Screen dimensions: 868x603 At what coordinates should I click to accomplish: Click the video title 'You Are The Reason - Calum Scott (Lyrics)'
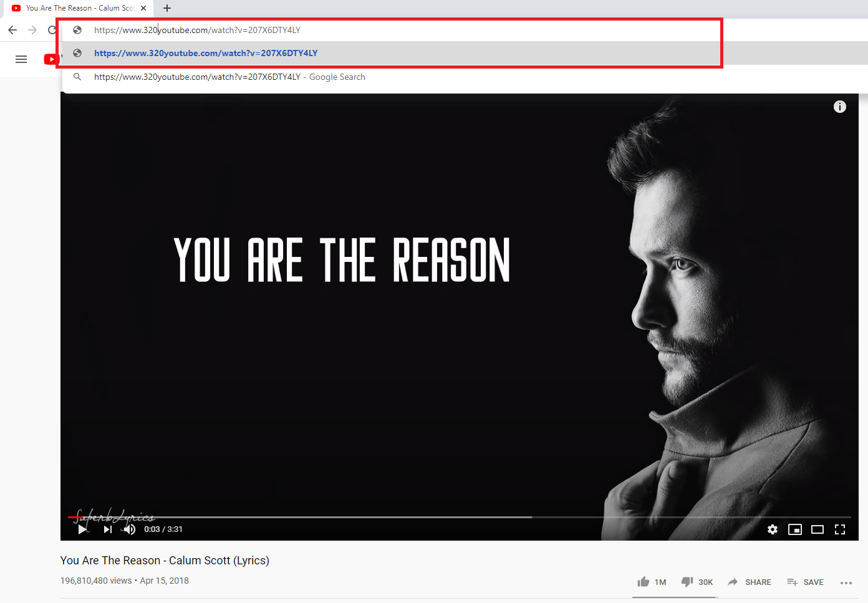[x=165, y=561]
